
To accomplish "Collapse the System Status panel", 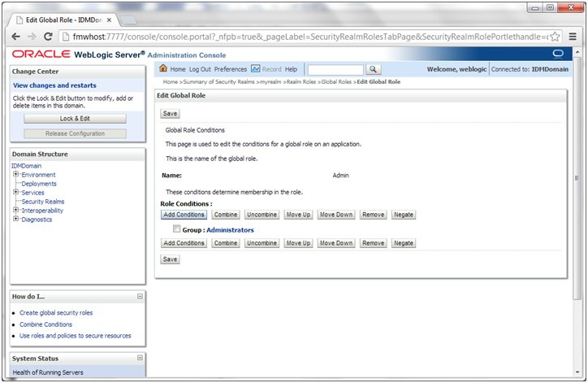I will tap(140, 358).
